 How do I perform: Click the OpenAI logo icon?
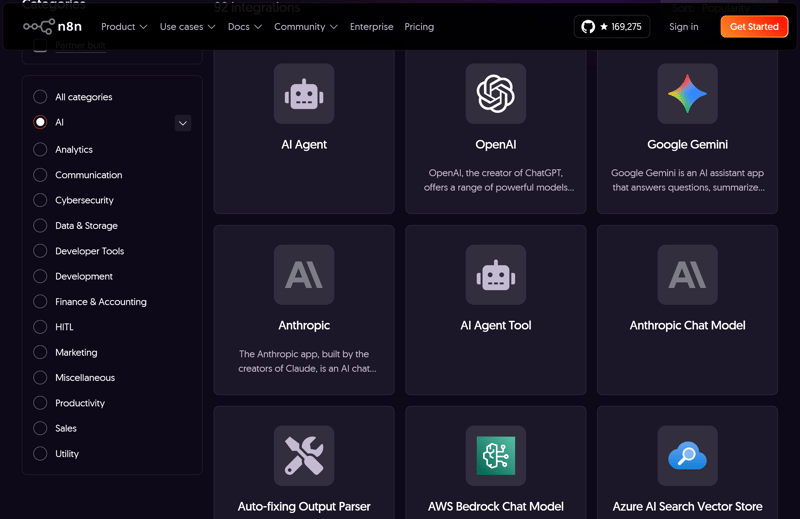coord(495,94)
